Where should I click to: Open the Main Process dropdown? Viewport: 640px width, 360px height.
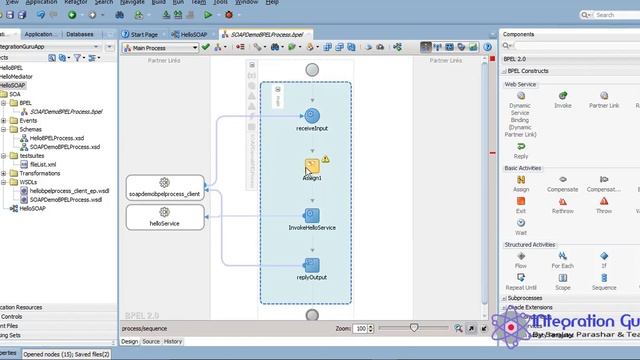[160, 48]
